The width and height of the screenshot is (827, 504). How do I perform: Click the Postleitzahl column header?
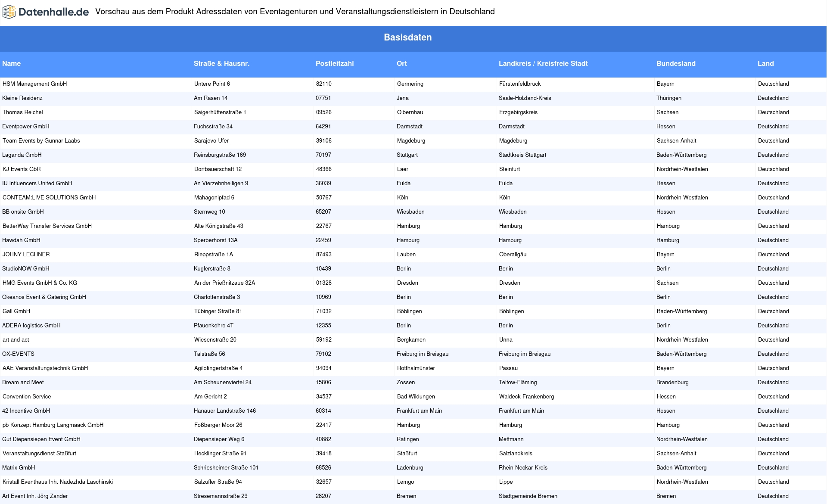coord(335,64)
